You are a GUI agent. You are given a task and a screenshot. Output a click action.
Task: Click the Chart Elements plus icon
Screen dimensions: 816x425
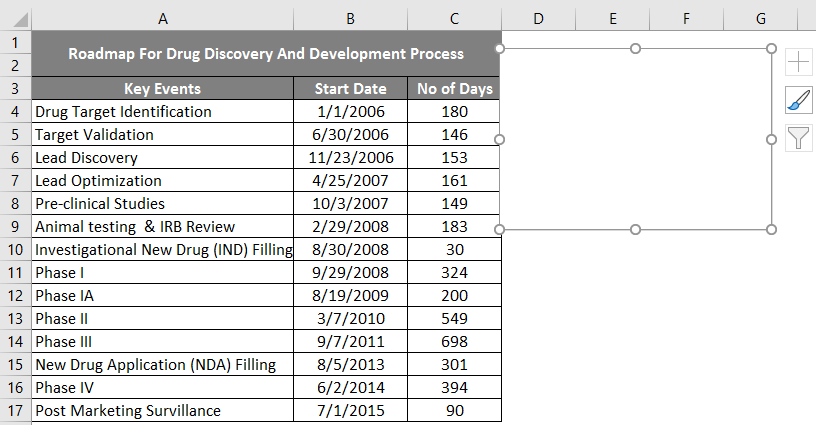pyautogui.click(x=799, y=62)
